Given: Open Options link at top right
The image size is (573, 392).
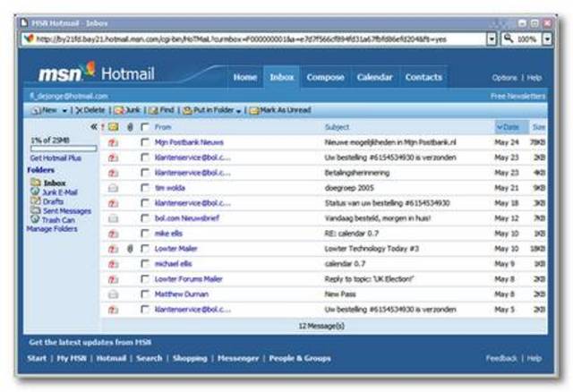Looking at the screenshot, I should coord(505,78).
